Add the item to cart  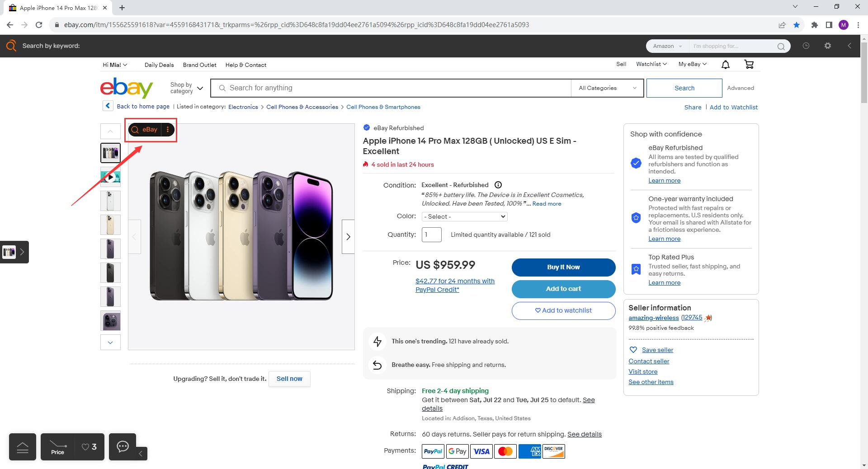[563, 289]
